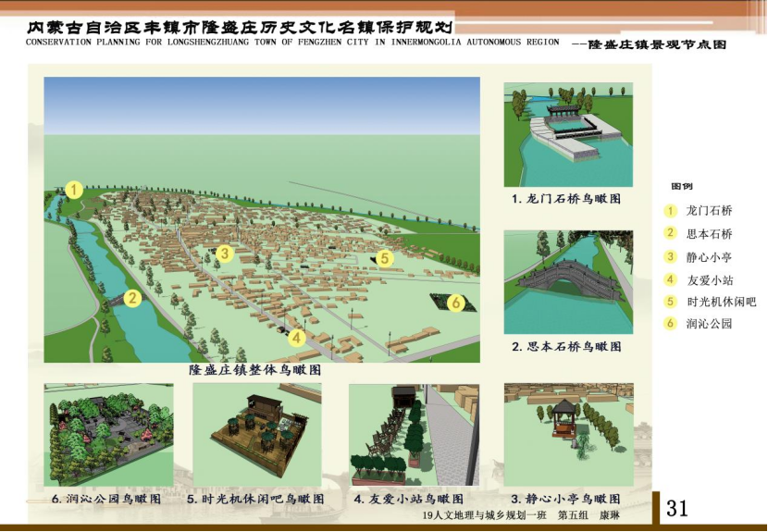Click legend circle 1 next to 龙门石桥

[x=670, y=210]
